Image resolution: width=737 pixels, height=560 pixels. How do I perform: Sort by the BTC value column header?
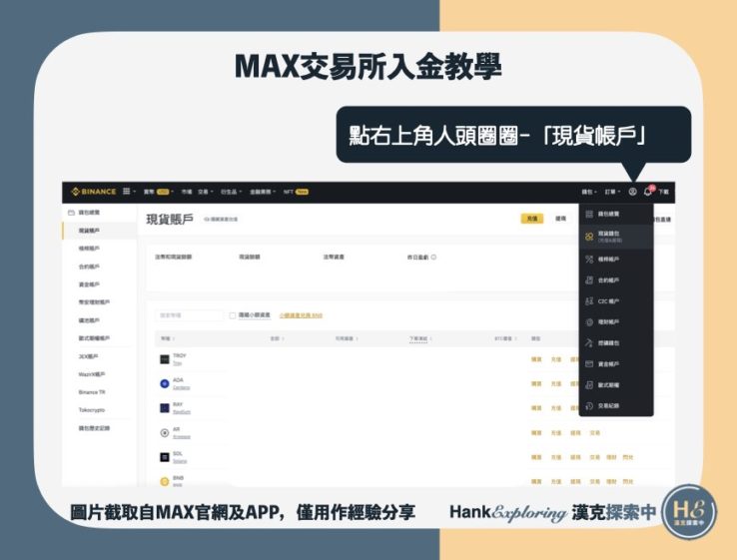pyautogui.click(x=505, y=338)
